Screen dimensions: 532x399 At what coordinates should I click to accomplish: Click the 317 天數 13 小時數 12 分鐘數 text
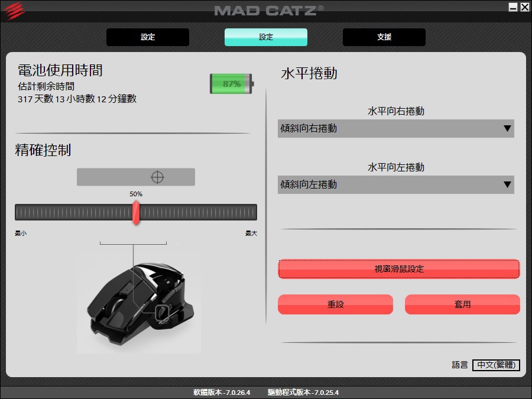point(77,99)
